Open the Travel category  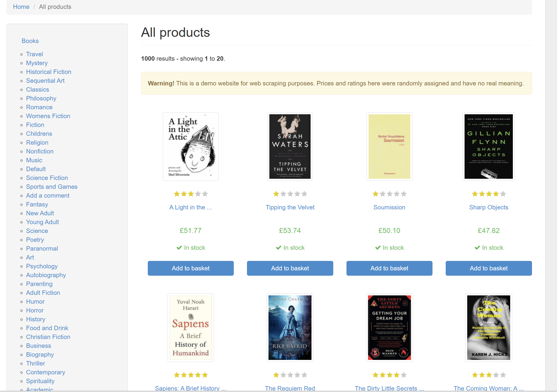tap(34, 54)
